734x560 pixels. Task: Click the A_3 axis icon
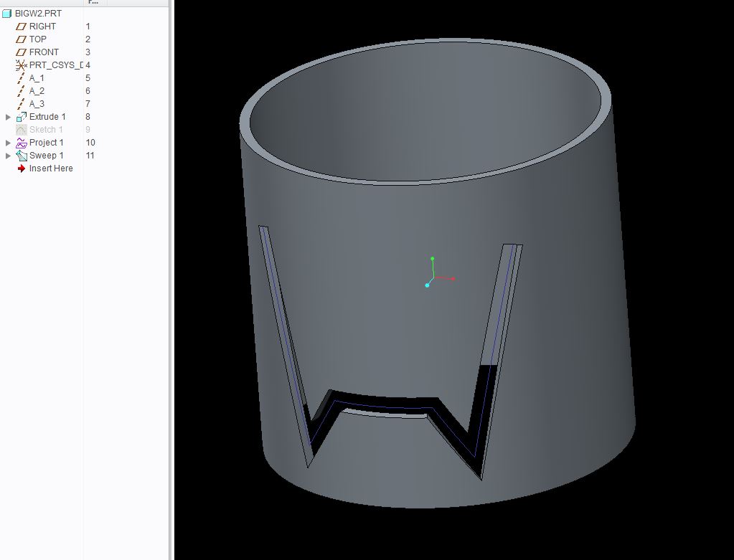coord(21,104)
